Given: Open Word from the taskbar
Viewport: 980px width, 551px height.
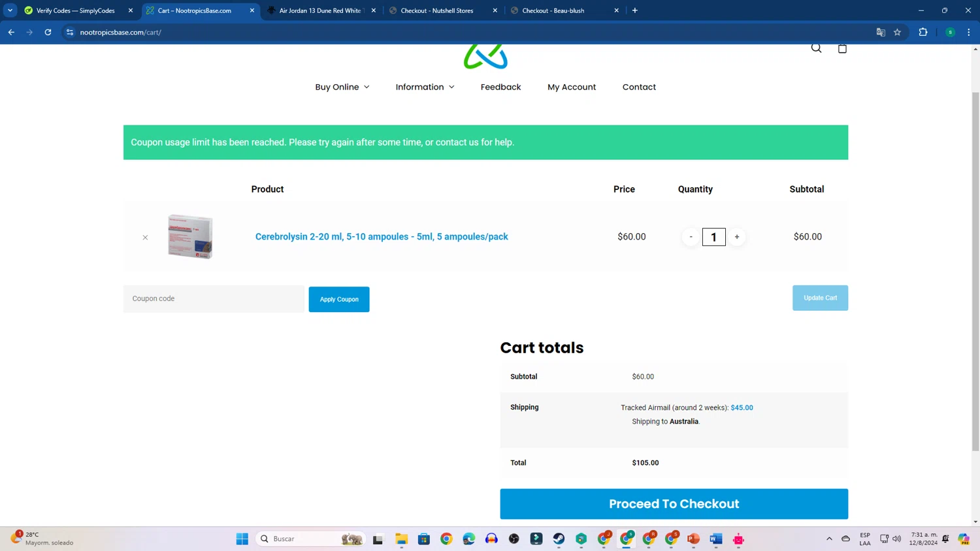Looking at the screenshot, I should (716, 539).
